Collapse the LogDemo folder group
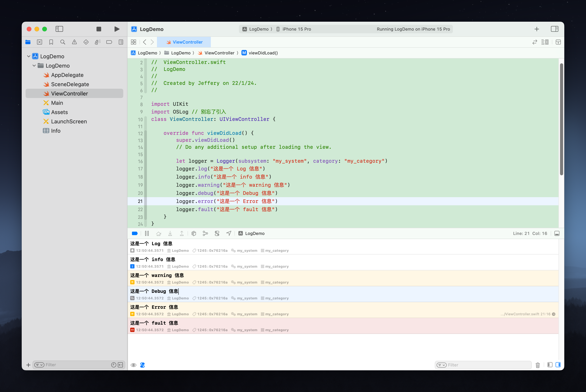Screen dimensions: 586x392 [x=34, y=65]
